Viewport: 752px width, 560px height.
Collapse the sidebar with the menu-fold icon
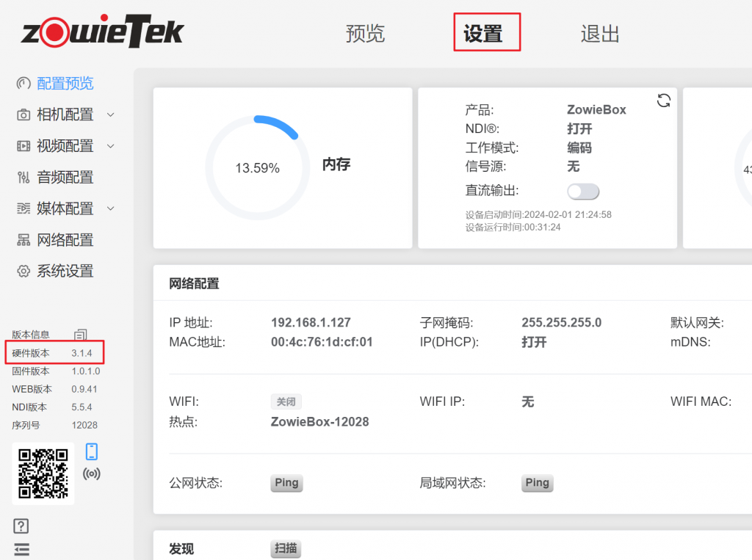point(21,550)
